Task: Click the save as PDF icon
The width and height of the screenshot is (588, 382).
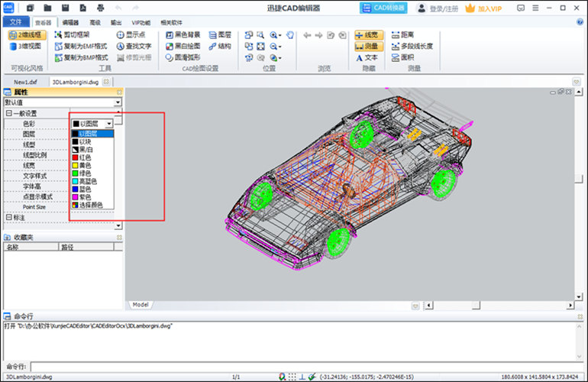Action: point(83,8)
